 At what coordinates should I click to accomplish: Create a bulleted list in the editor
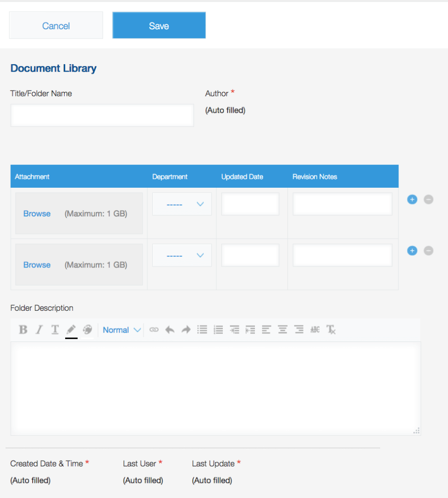(202, 330)
